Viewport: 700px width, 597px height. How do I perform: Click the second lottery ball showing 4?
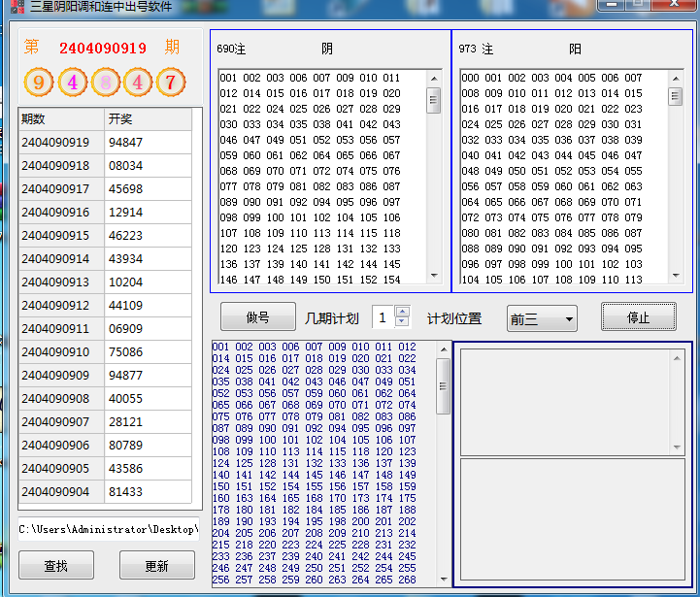tap(72, 83)
